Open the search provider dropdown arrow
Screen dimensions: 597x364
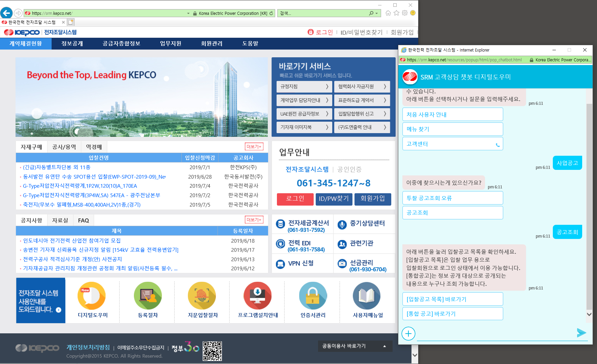[377, 13]
